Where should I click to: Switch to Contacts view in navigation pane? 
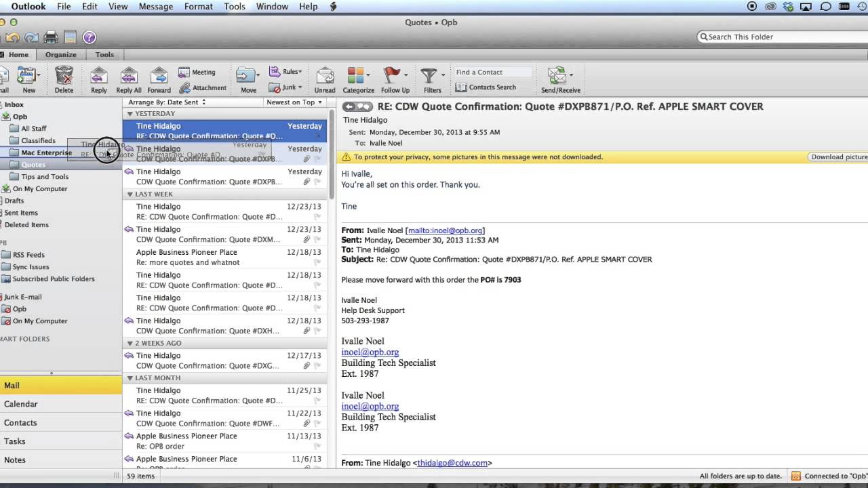tap(61, 422)
